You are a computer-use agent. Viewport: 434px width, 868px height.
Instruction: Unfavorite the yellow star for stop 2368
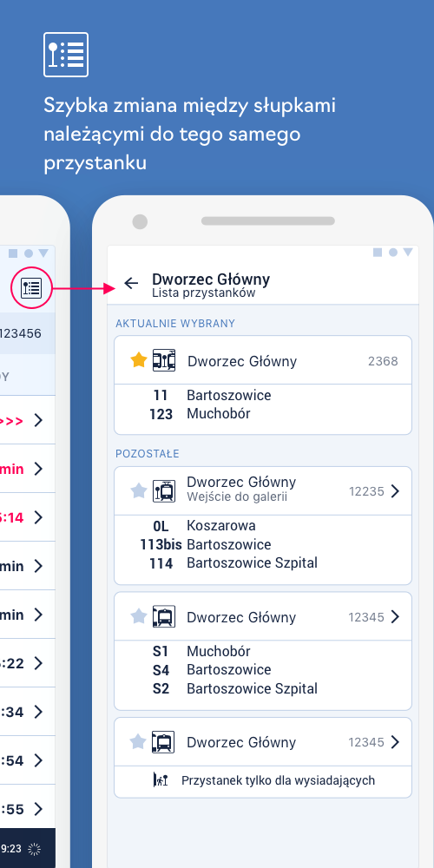138,360
